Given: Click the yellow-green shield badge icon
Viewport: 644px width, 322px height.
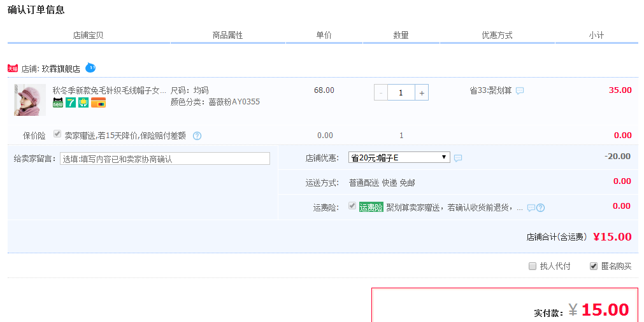Looking at the screenshot, I should 83,102.
